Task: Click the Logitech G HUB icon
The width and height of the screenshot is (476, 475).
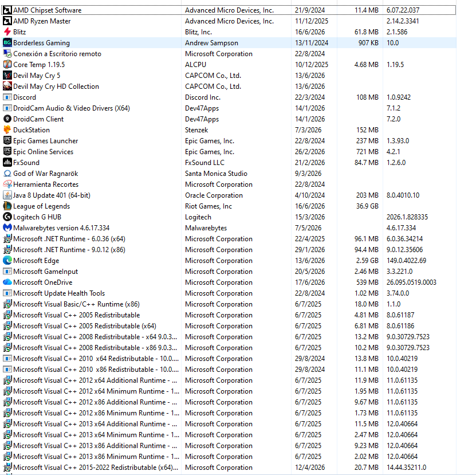Action: click(x=7, y=217)
